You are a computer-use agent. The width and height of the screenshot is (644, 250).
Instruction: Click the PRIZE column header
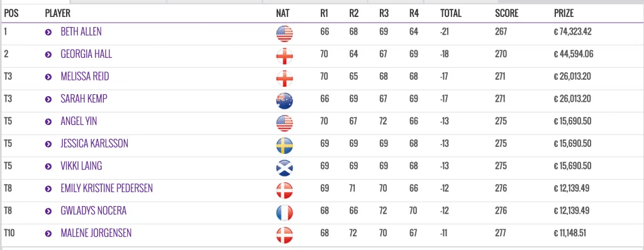pos(564,13)
